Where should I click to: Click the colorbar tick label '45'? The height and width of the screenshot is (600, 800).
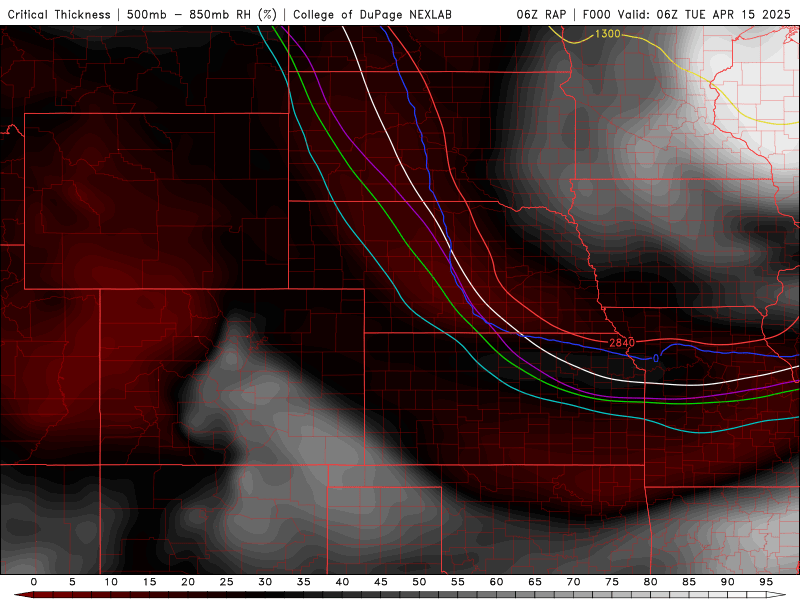pos(381,582)
